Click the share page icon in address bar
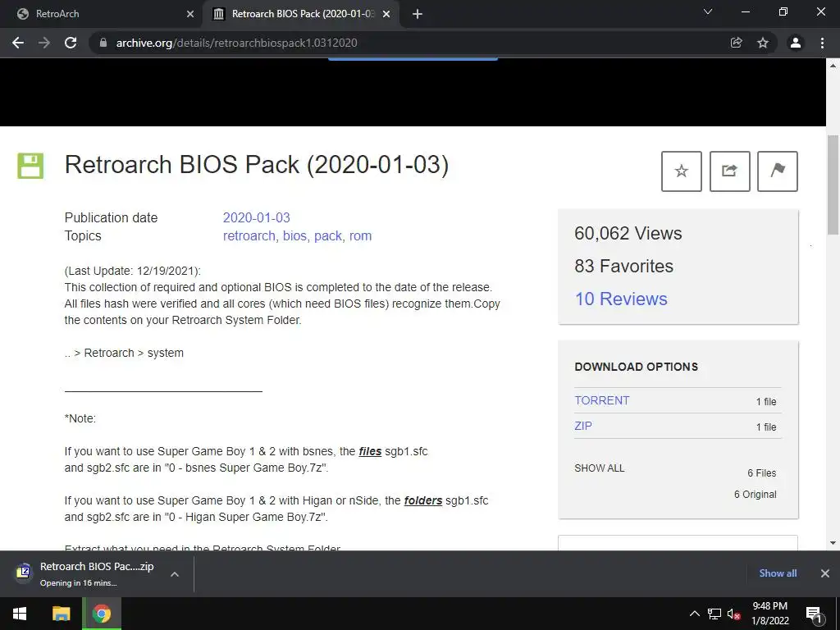Screen dimensions: 840x630 point(737,43)
